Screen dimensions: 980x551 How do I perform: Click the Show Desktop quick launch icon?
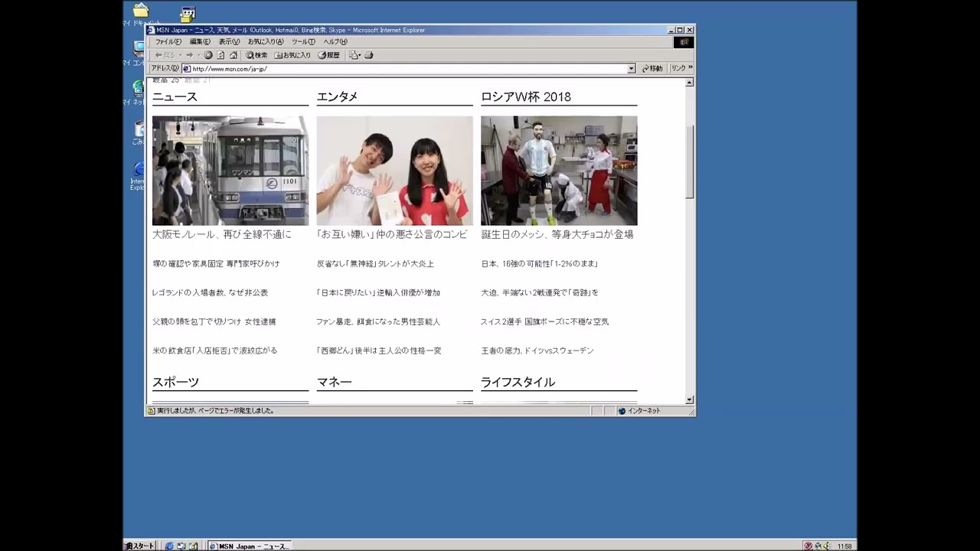(x=193, y=546)
